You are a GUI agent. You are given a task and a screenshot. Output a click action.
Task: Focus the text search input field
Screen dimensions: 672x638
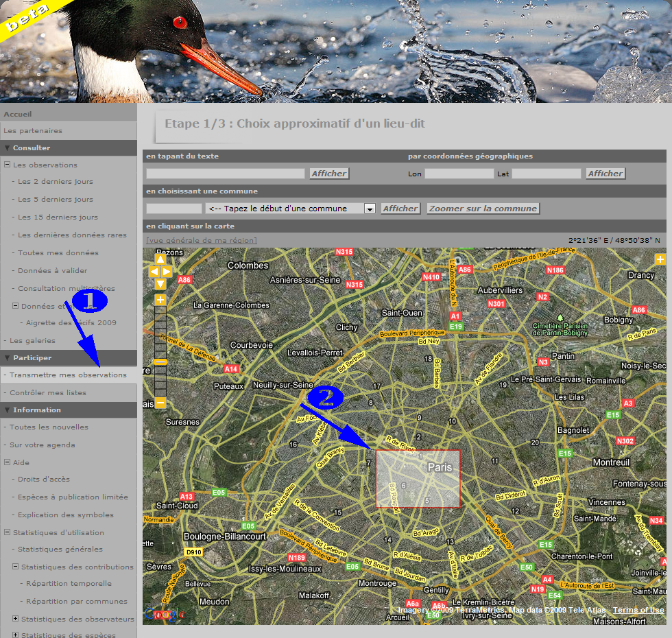point(226,174)
